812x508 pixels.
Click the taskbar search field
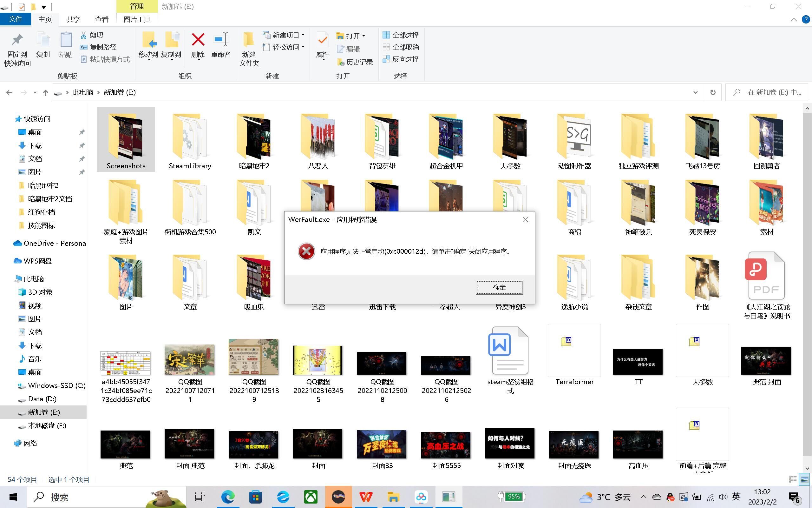106,497
